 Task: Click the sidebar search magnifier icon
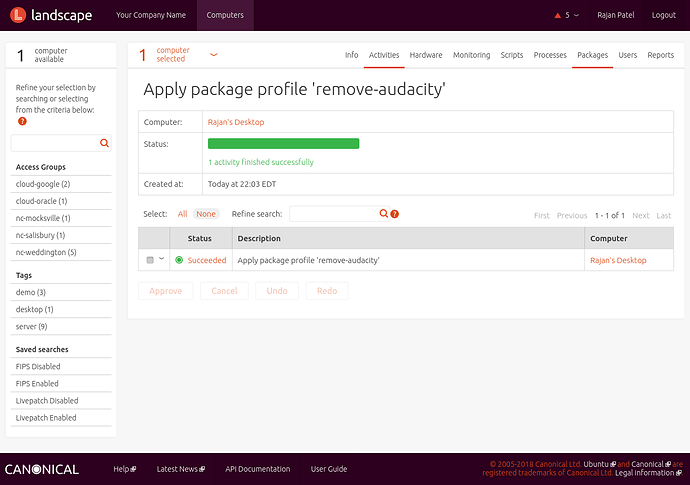[x=104, y=143]
